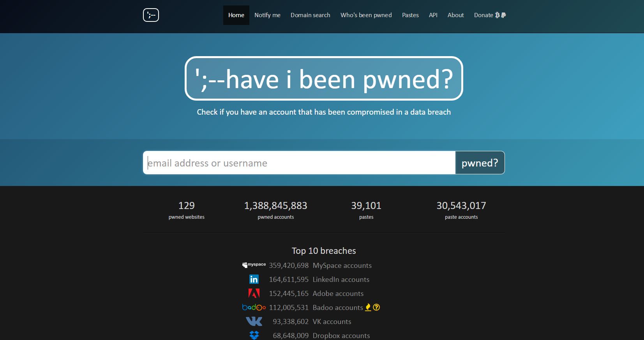Open the Pastes page
Image resolution: width=644 pixels, height=340 pixels.
410,15
